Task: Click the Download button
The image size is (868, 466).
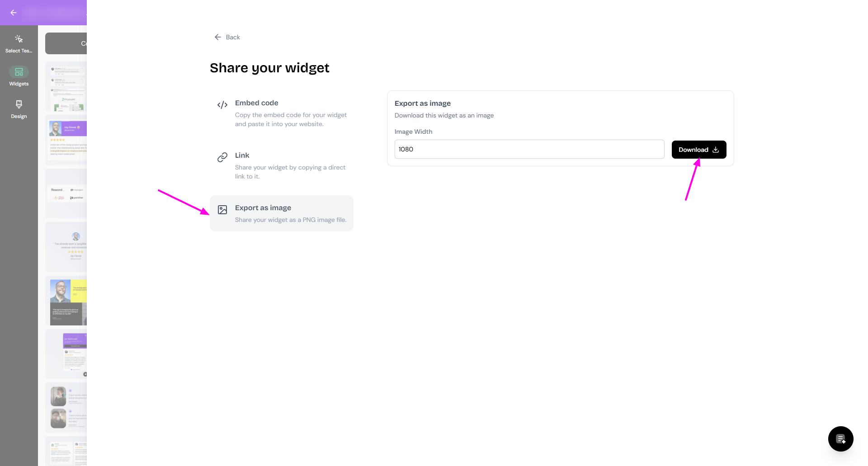Action: point(698,150)
